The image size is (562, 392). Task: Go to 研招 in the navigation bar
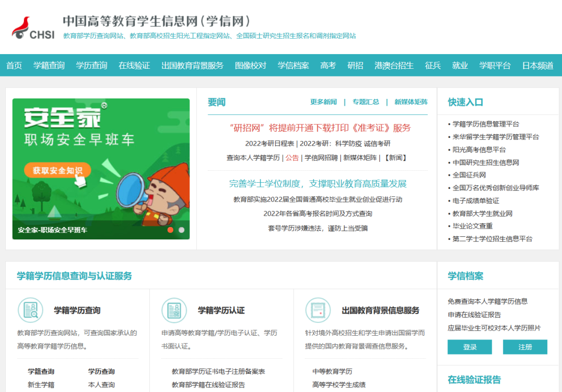click(355, 66)
